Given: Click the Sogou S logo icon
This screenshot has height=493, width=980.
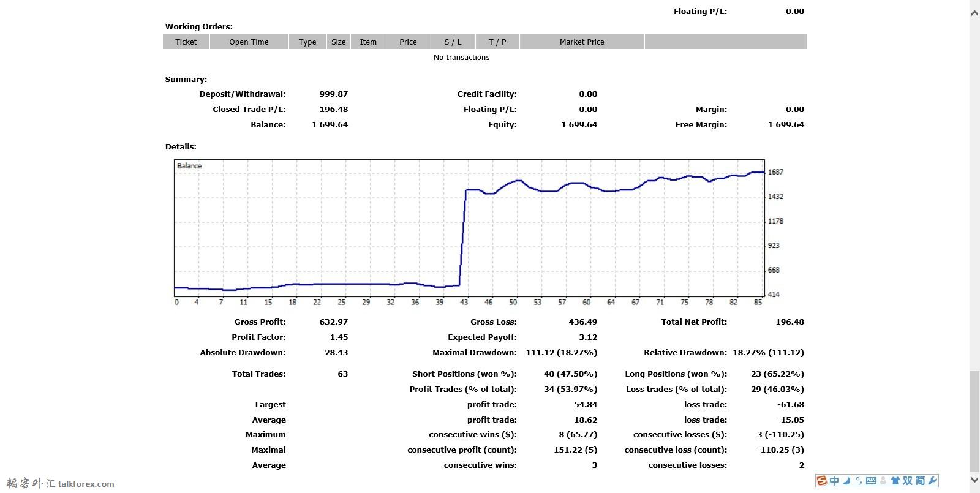Looking at the screenshot, I should [822, 481].
